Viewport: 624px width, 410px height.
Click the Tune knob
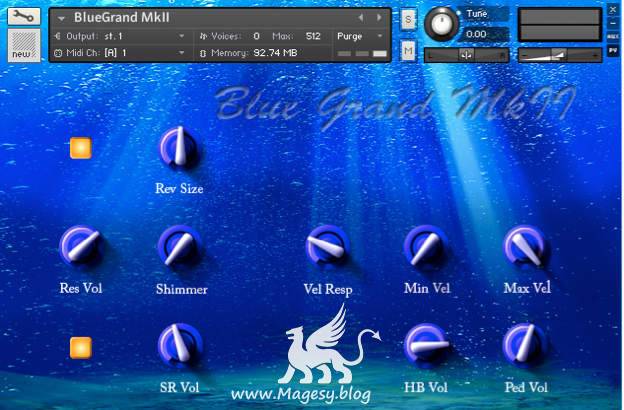[x=441, y=24]
